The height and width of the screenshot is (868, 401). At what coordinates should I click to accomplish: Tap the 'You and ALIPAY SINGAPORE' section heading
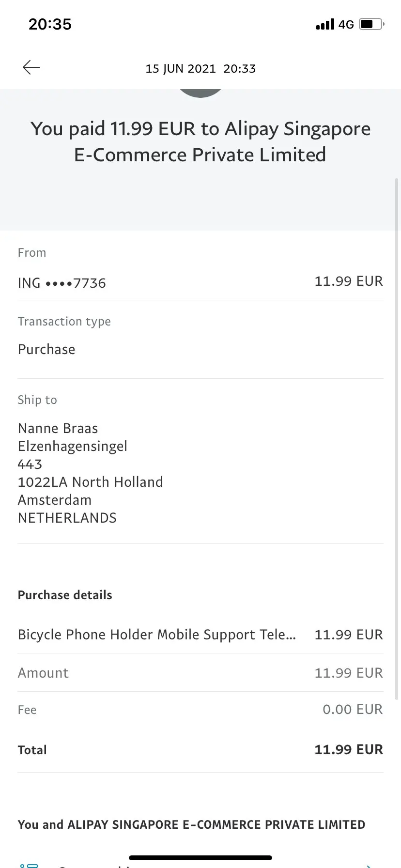(191, 824)
